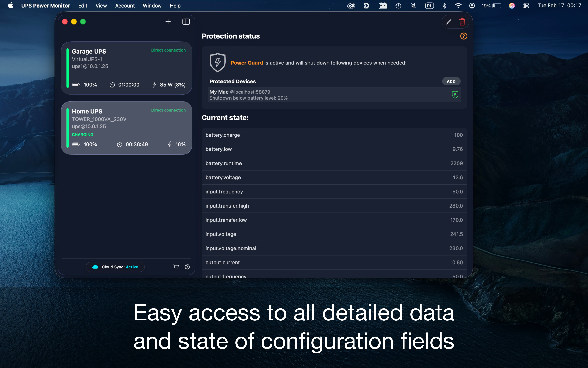Image resolution: width=588 pixels, height=368 pixels.
Task: Click Garage UPS runtime clock icon
Action: [x=112, y=85]
